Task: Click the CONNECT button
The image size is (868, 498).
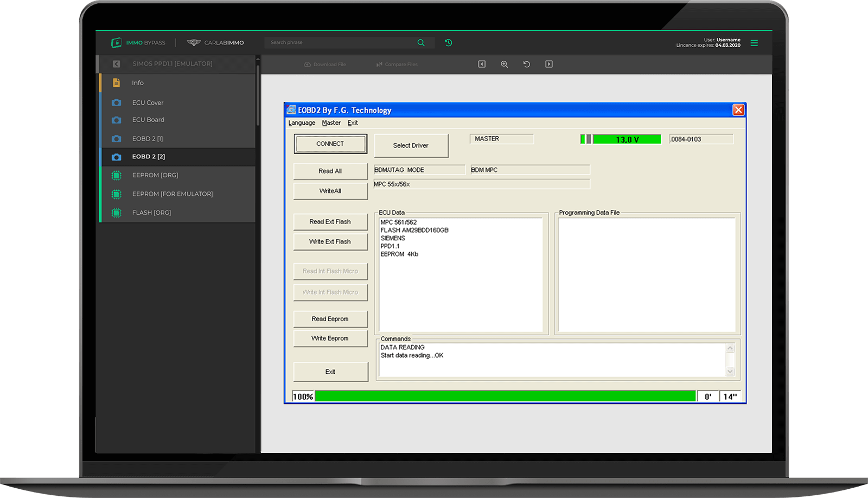Action: [330, 144]
